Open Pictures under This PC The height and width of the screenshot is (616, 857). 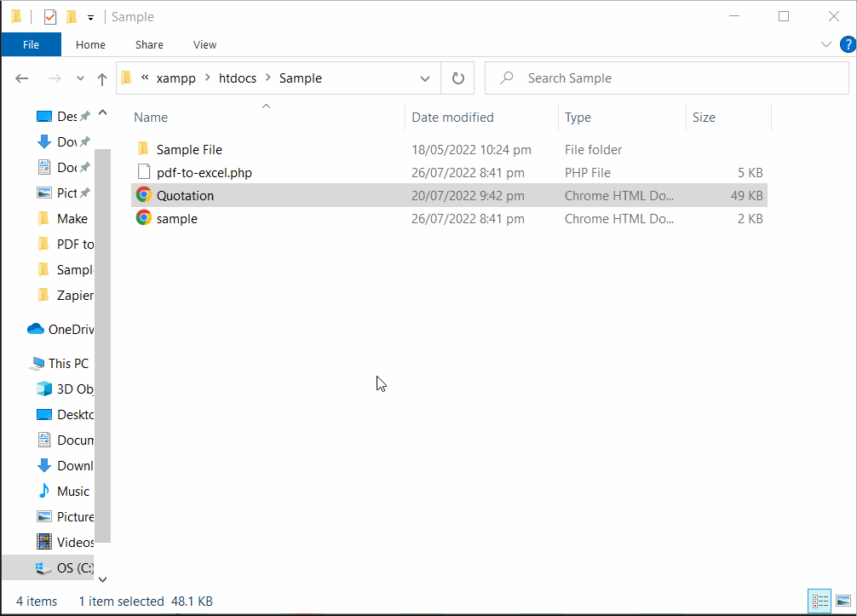pos(65,517)
